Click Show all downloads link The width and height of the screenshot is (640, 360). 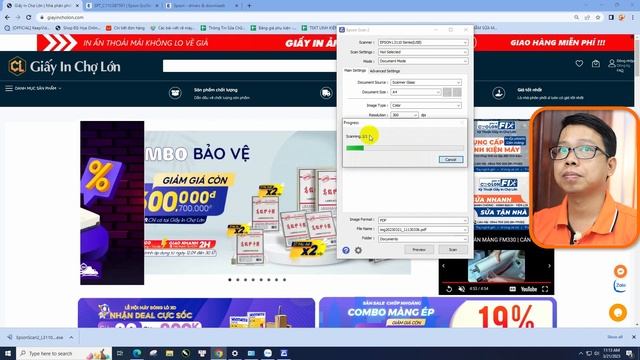615,337
